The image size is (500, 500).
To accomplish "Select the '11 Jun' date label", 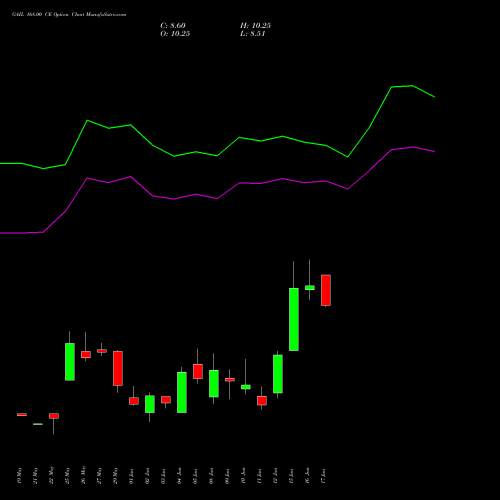I will click(x=259, y=476).
